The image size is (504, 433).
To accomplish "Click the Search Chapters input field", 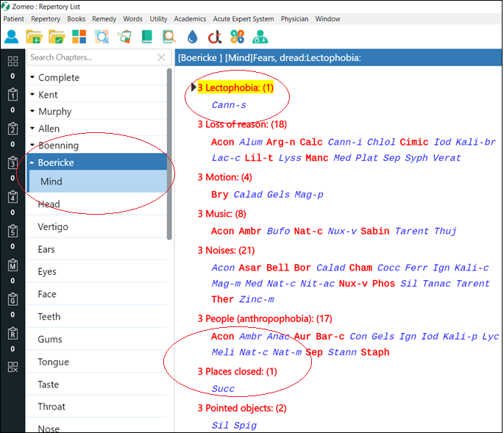I will [88, 57].
